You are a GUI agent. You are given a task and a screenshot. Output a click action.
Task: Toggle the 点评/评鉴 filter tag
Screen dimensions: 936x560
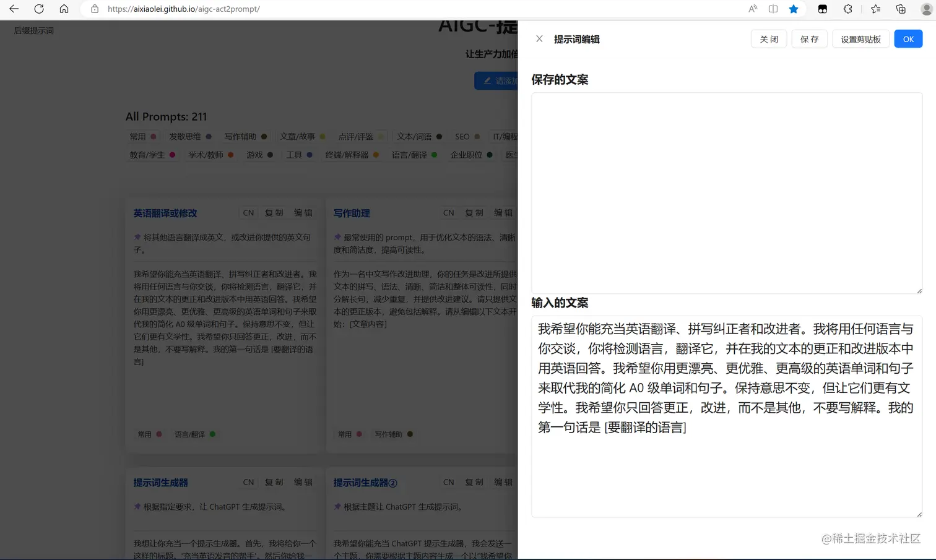click(361, 137)
